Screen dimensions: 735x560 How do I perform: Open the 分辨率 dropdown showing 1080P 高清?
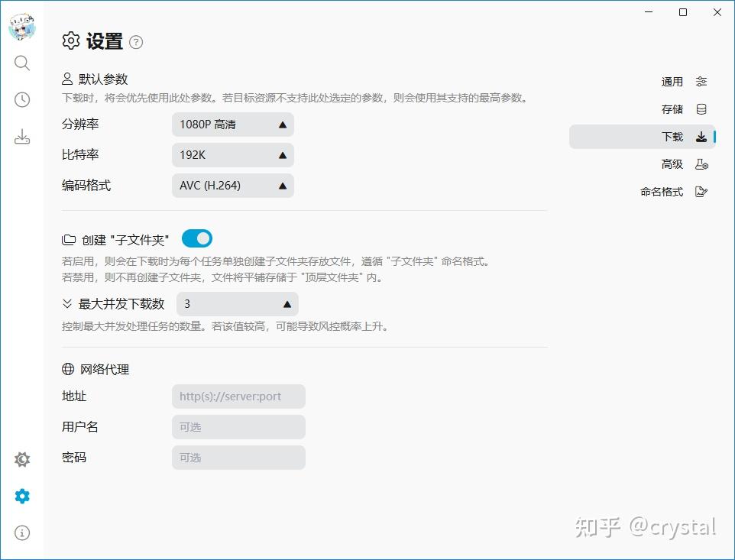[x=232, y=124]
